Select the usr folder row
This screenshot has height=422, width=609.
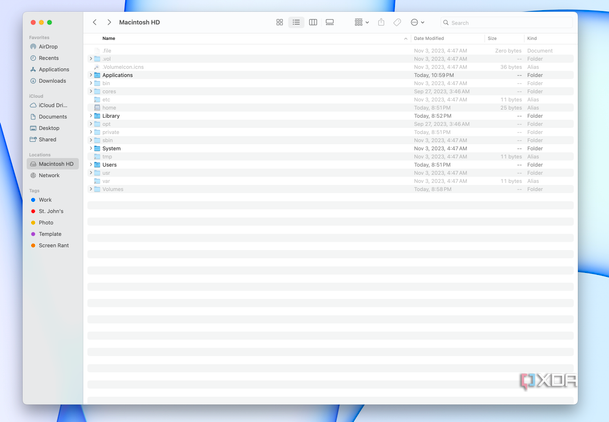(x=331, y=173)
